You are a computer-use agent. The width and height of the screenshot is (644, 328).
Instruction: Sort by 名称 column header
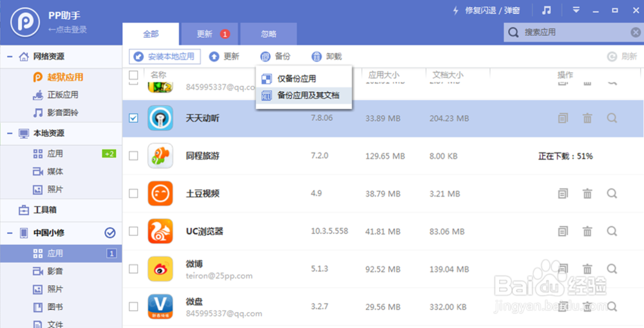coord(158,75)
